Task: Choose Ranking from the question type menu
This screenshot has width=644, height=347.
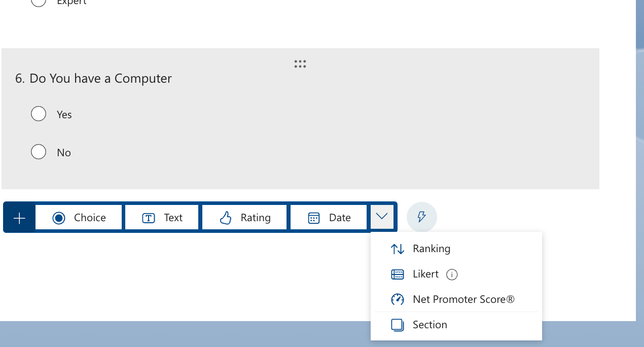Action: tap(432, 249)
